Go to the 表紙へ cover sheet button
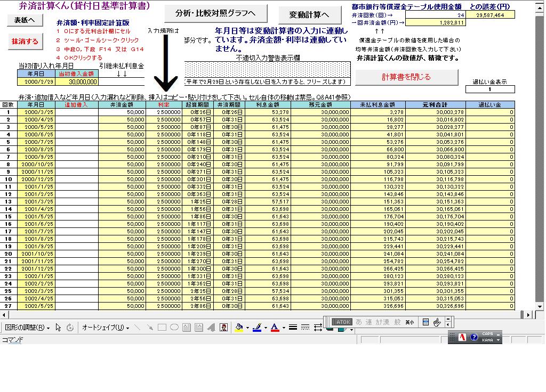Screen dimensions: 546x392 coord(25,20)
